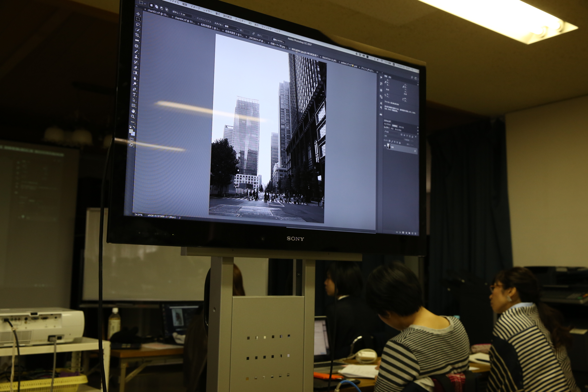Change the screen mode button
Screen dimensions: 588x392
131,145
